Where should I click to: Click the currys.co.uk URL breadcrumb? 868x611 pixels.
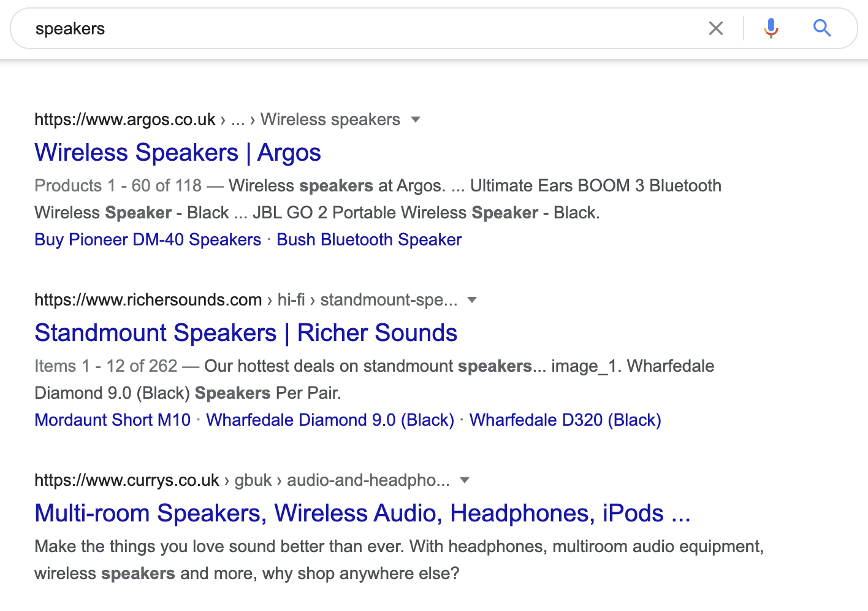(127, 480)
